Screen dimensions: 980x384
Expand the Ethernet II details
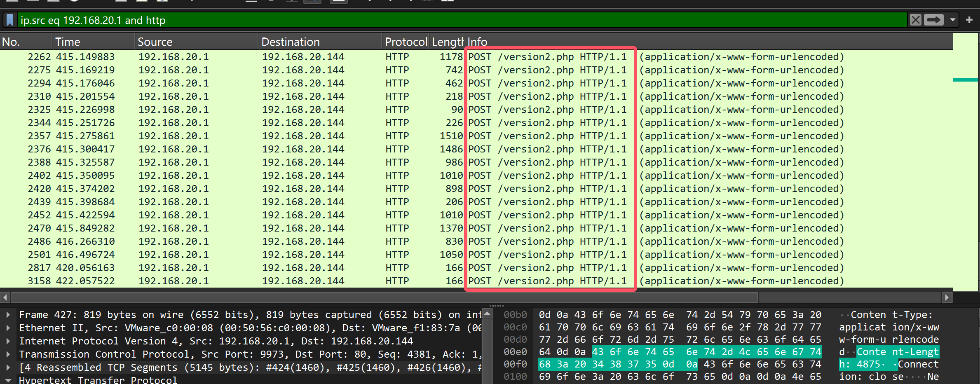point(8,328)
